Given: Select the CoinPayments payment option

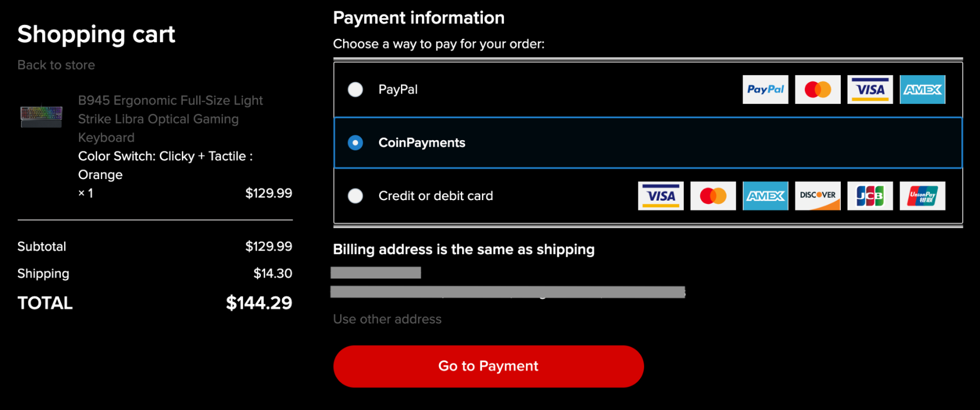Looking at the screenshot, I should [355, 143].
